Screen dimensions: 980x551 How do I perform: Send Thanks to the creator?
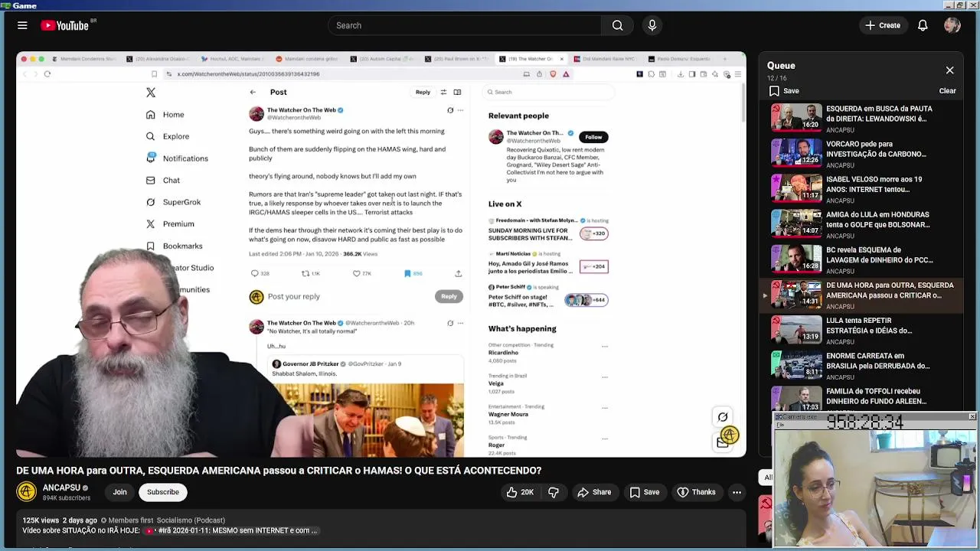(696, 492)
